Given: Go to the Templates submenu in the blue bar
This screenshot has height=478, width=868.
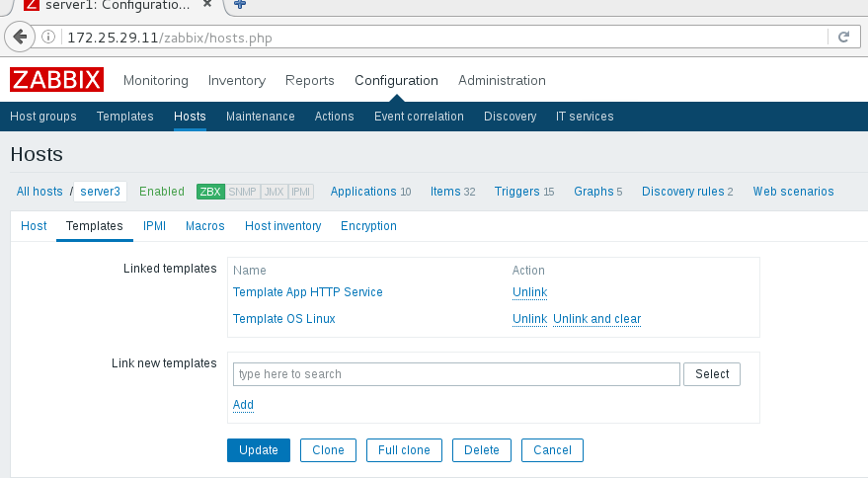Looking at the screenshot, I should tap(125, 117).
